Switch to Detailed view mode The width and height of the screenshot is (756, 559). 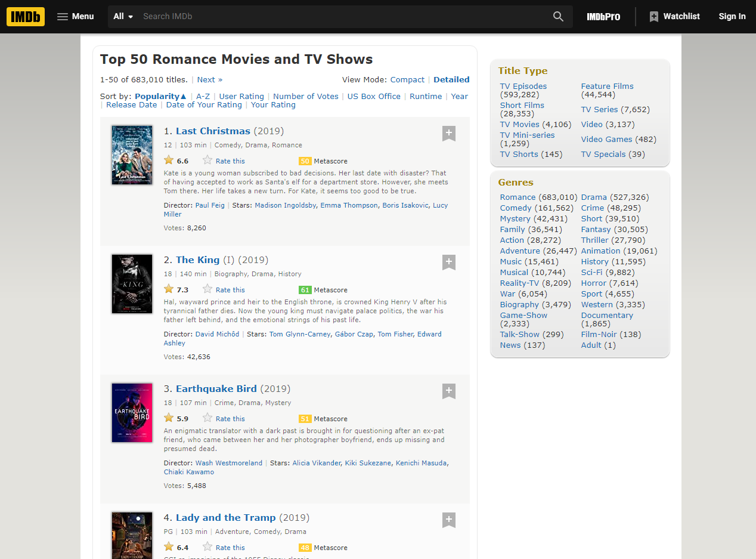(451, 80)
